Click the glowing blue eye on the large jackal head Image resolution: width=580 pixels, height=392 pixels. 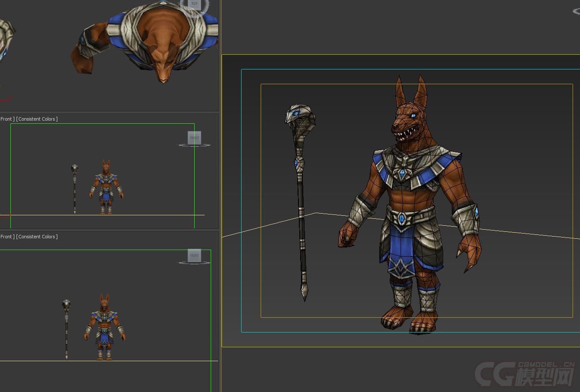(x=414, y=115)
